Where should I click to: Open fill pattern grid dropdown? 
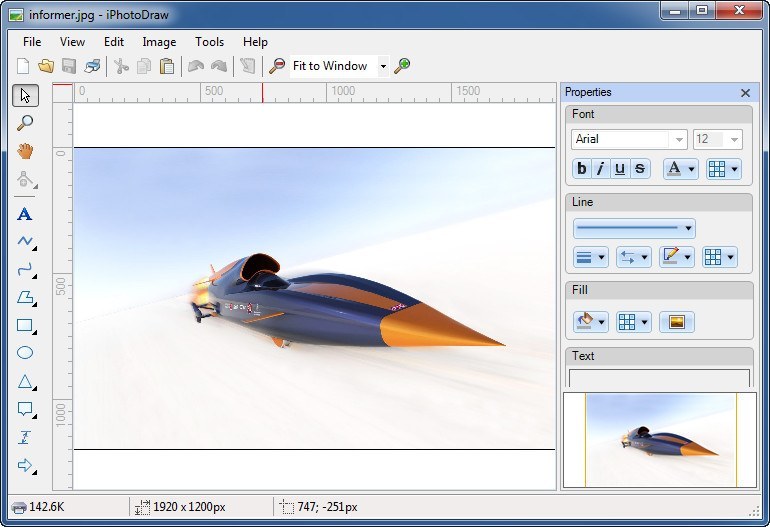click(633, 322)
